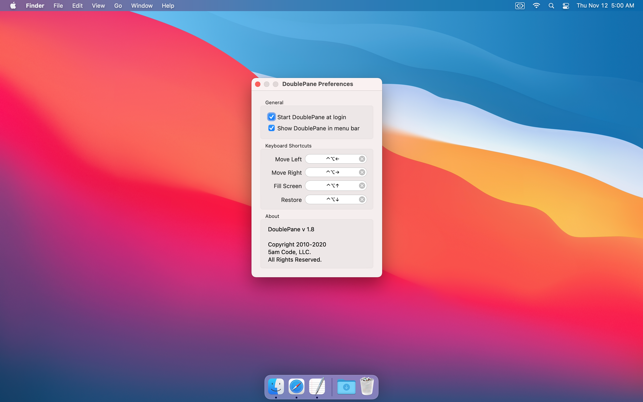Image resolution: width=643 pixels, height=402 pixels.
Task: Click the DoublePane Preferences window title
Action: (317, 84)
